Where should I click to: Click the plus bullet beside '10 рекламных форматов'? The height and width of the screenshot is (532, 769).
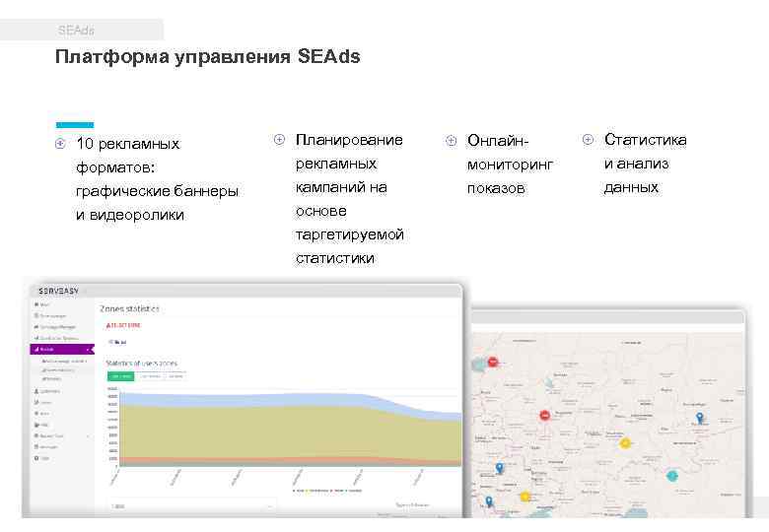pos(60,144)
